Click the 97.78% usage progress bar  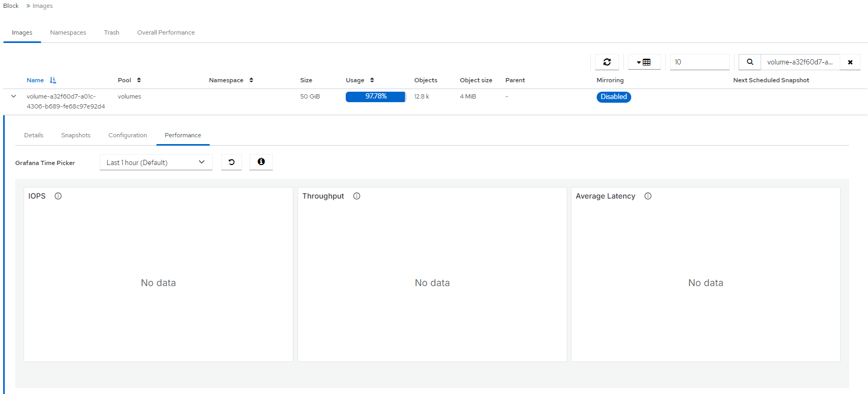(x=375, y=96)
